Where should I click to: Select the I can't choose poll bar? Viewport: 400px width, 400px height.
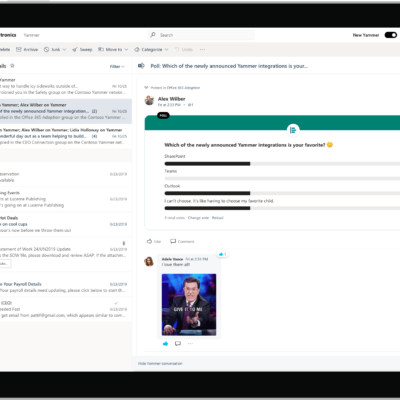click(282, 208)
